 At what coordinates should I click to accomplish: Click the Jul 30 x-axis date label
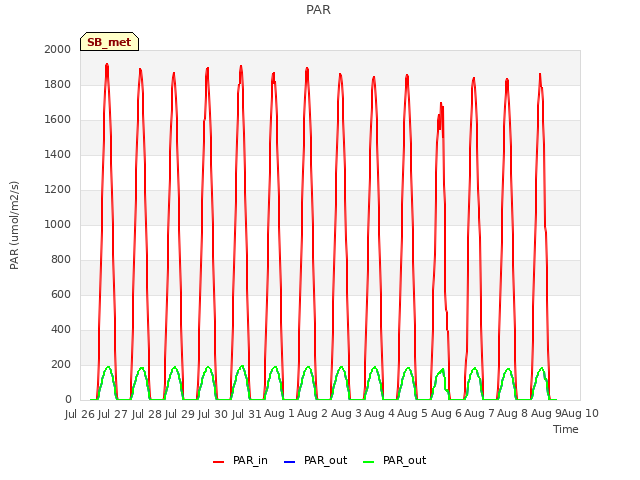(x=213, y=414)
